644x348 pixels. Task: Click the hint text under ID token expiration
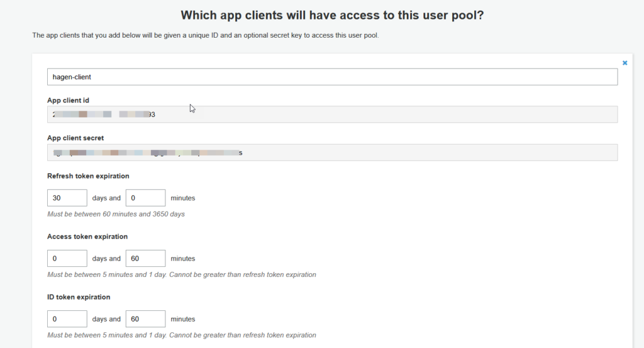181,335
